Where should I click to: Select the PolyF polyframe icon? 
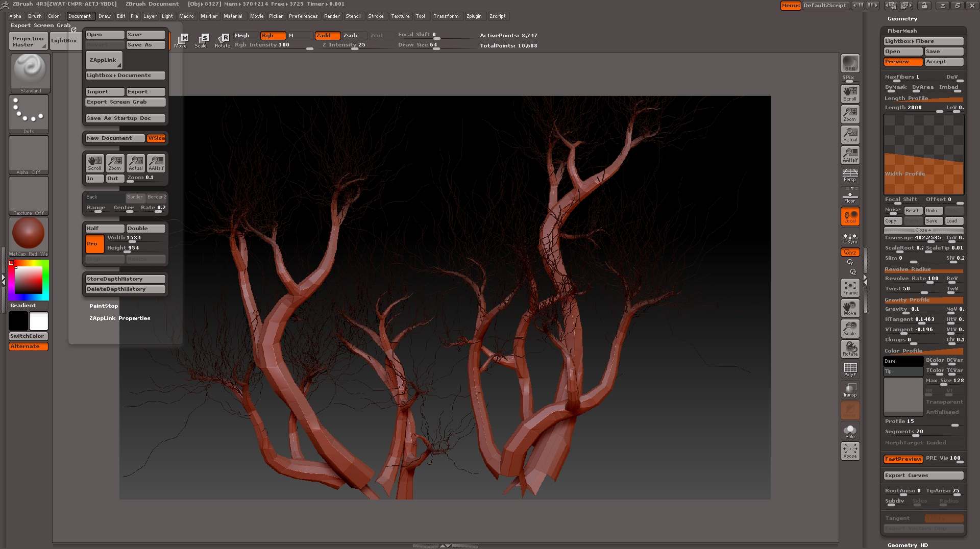849,369
